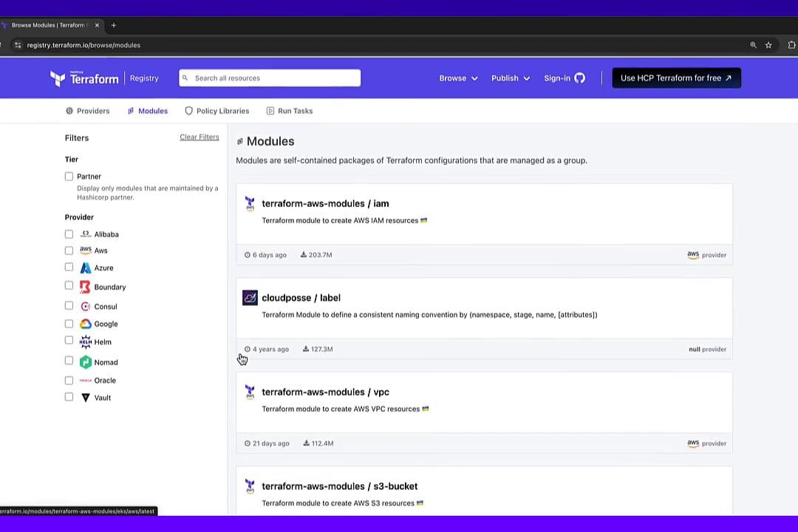Viewport: 798px width, 532px height.
Task: Click the Helm provider logo icon
Action: [86, 342]
